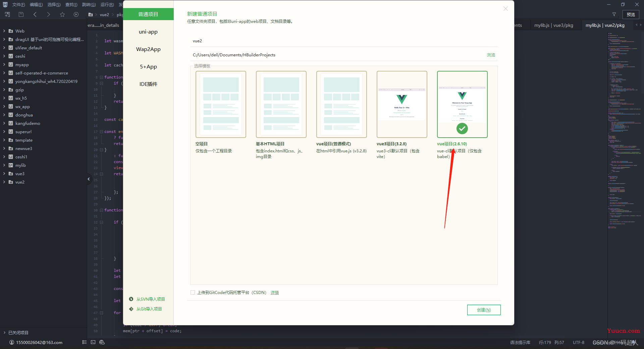Viewport: 644px width, 349px height.
Task: Expand the template folder
Action: click(4, 140)
